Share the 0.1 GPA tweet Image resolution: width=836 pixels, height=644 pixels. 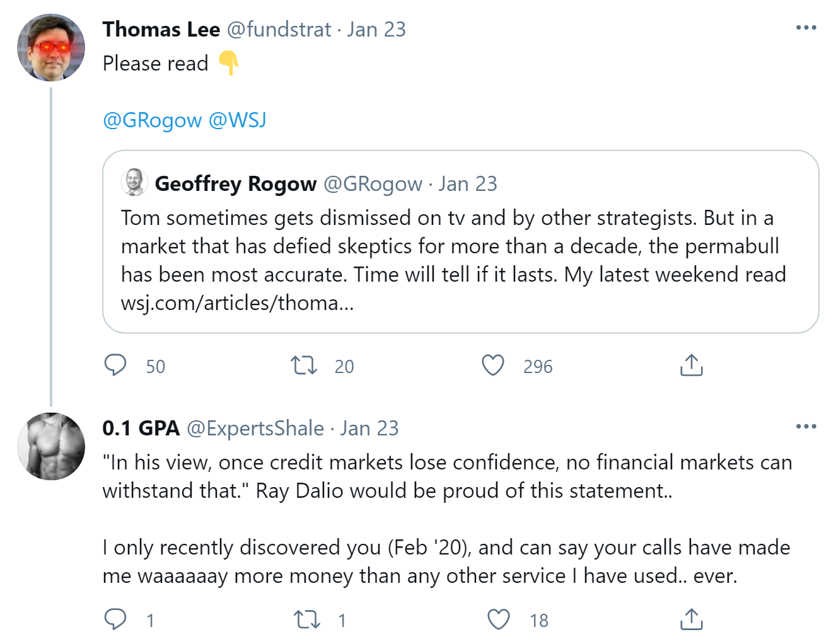coord(691,619)
